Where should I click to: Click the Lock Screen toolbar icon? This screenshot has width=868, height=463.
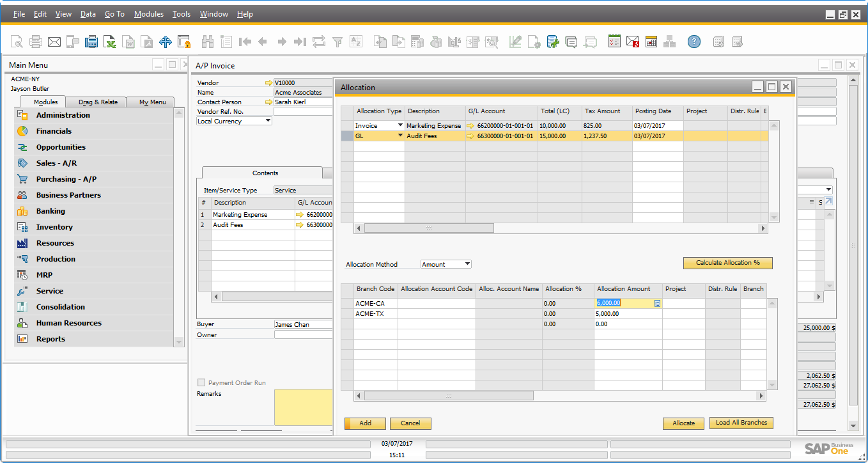(184, 42)
